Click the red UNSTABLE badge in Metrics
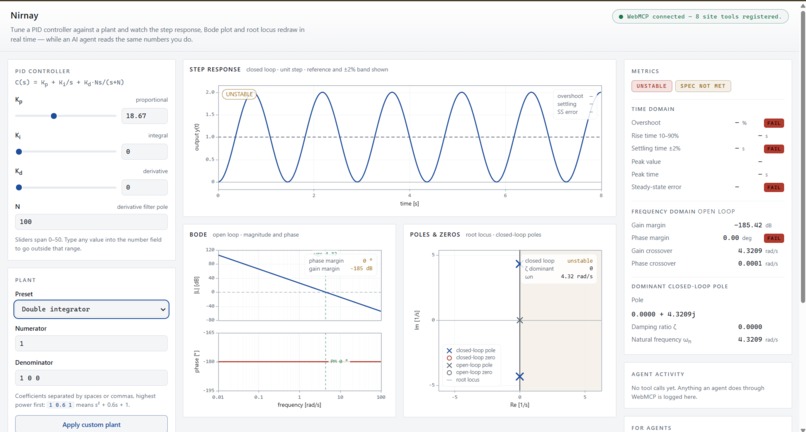Viewport: 806px width, 432px height. [651, 86]
